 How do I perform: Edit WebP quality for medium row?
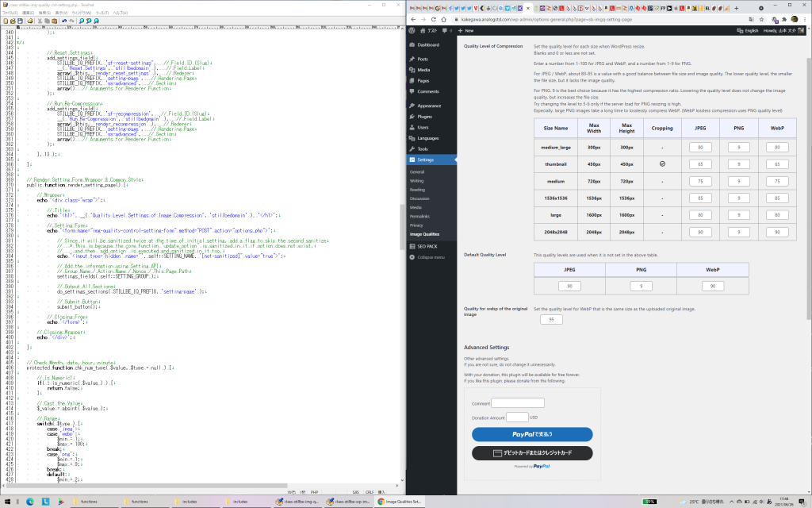777,182
